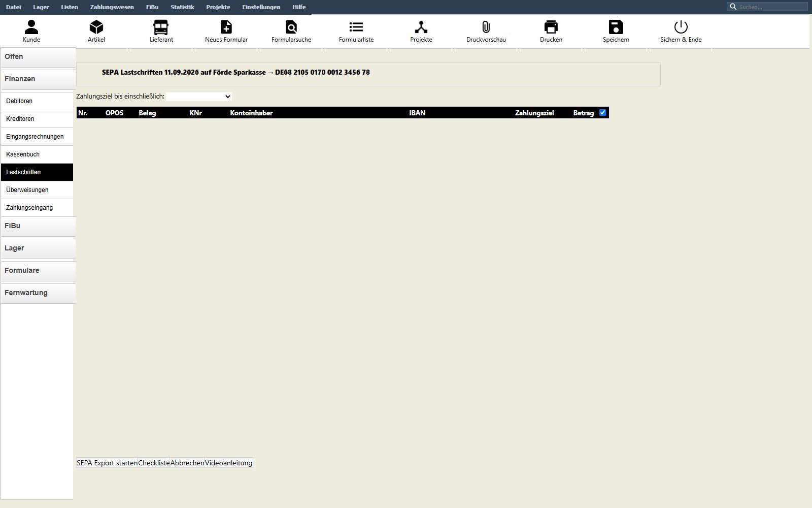Show the Formularliste list icon
This screenshot has width=812, height=508.
[356, 27]
